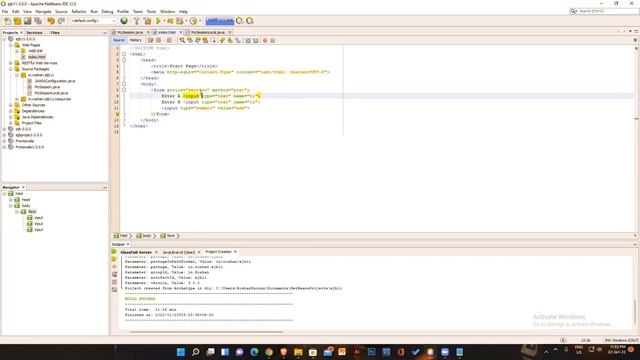Click the red macro recording icon

point(265,40)
